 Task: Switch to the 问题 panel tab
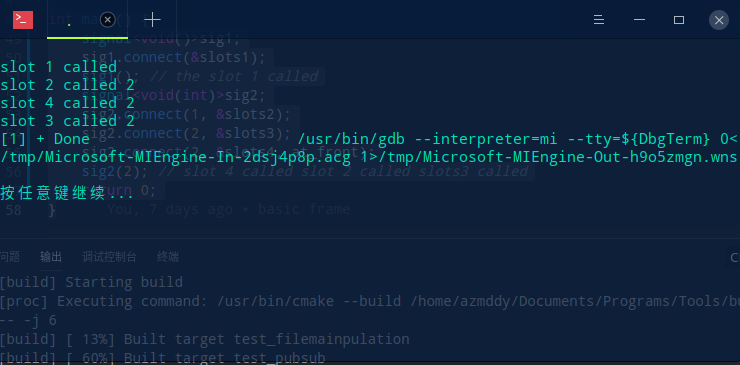click(x=9, y=257)
